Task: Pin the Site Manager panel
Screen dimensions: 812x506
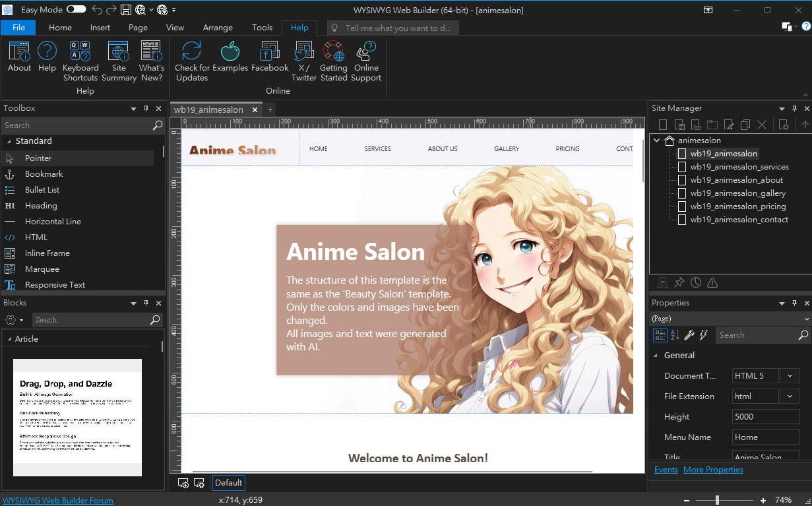Action: 794,109
